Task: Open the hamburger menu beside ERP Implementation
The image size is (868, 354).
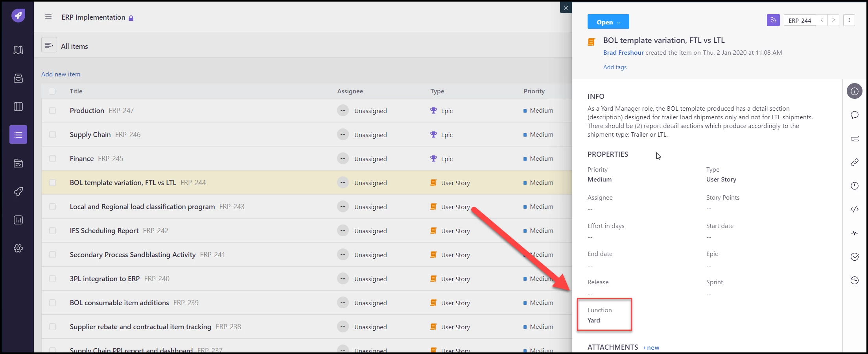Action: coord(48,17)
